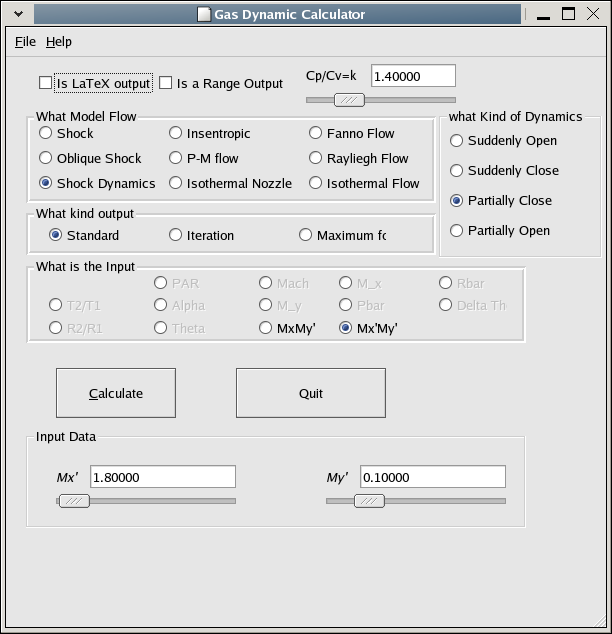Open the Help menu
The image size is (612, 634).
click(x=59, y=42)
